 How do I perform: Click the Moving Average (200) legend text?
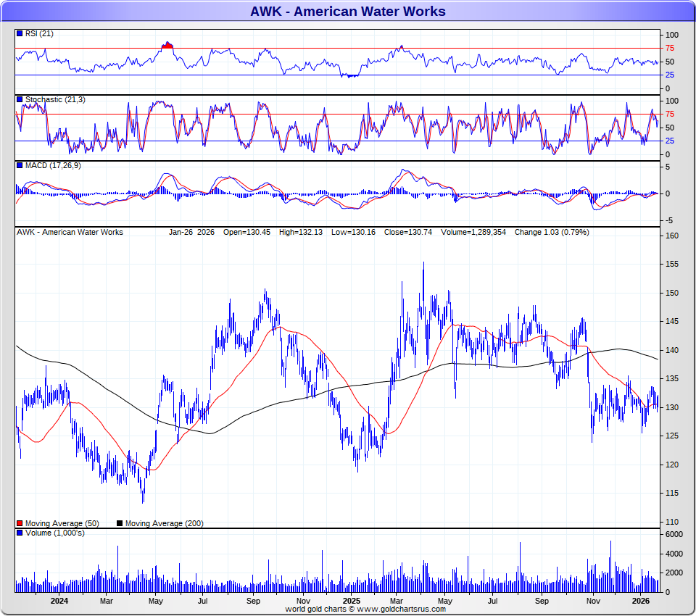[165, 523]
